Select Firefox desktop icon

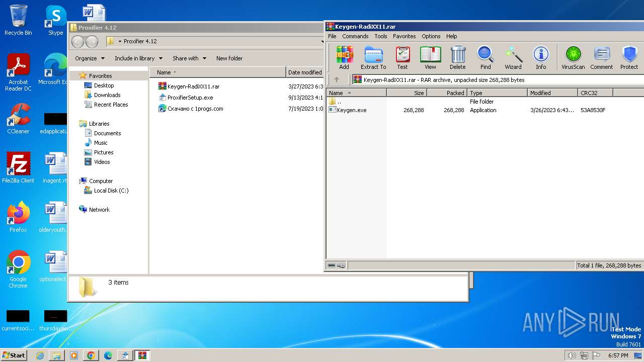[18, 217]
